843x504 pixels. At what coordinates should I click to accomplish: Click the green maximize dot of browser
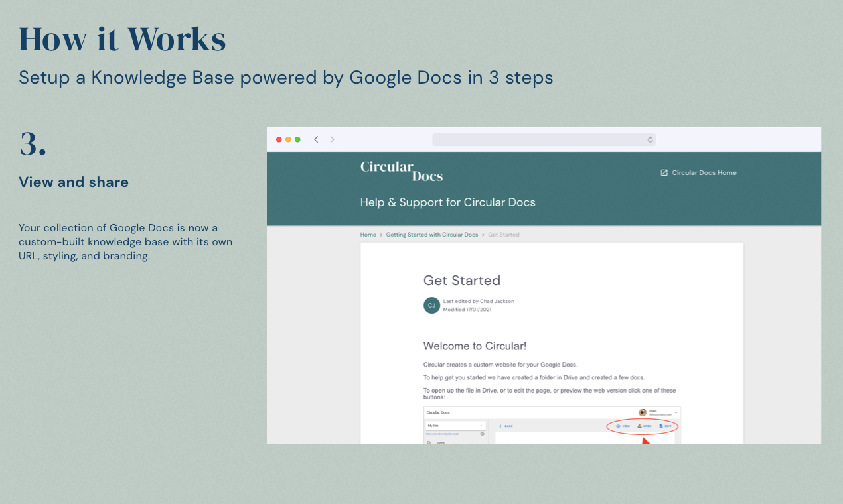pyautogui.click(x=297, y=139)
